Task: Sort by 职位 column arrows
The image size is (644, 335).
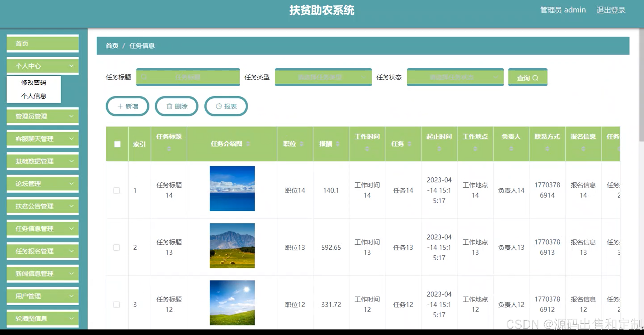Action: pyautogui.click(x=302, y=144)
